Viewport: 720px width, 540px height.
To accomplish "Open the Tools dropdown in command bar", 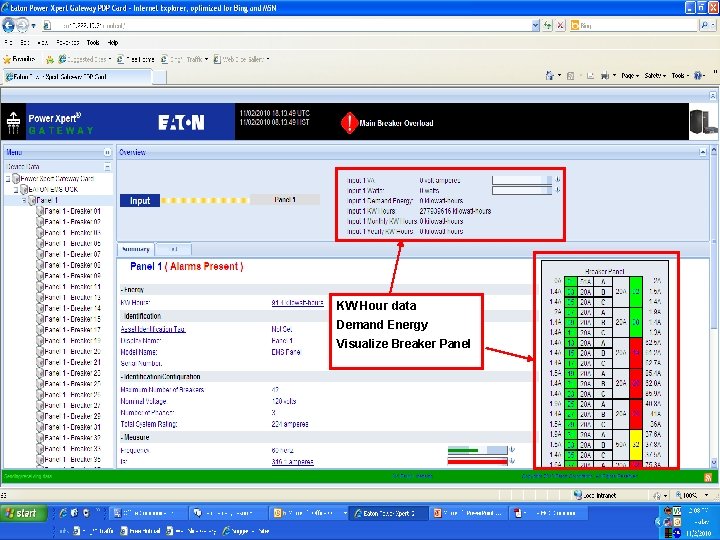I will (x=680, y=76).
